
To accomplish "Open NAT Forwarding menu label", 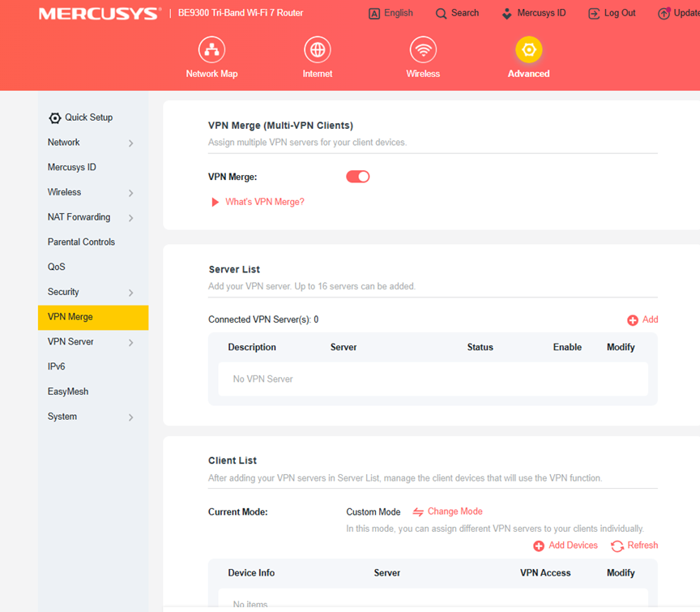I will [x=79, y=216].
